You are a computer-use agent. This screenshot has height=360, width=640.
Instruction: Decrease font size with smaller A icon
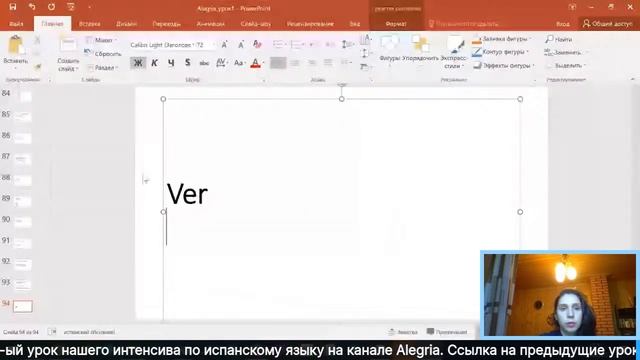click(x=241, y=44)
